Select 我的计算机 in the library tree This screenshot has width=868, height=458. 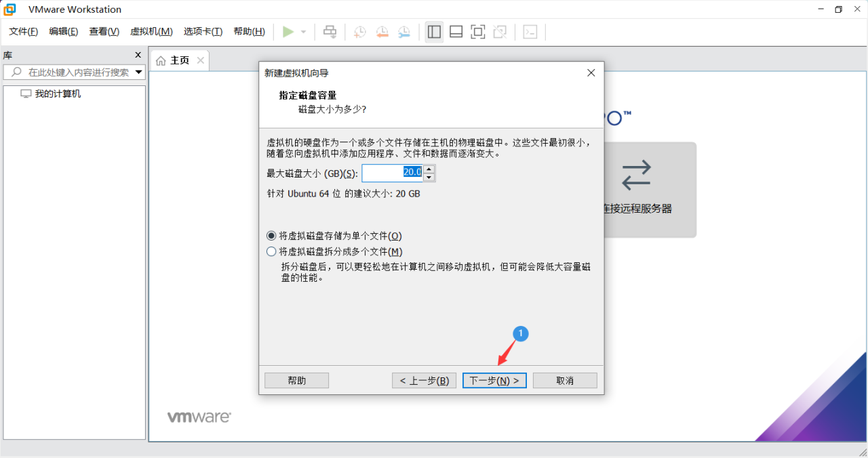58,93
